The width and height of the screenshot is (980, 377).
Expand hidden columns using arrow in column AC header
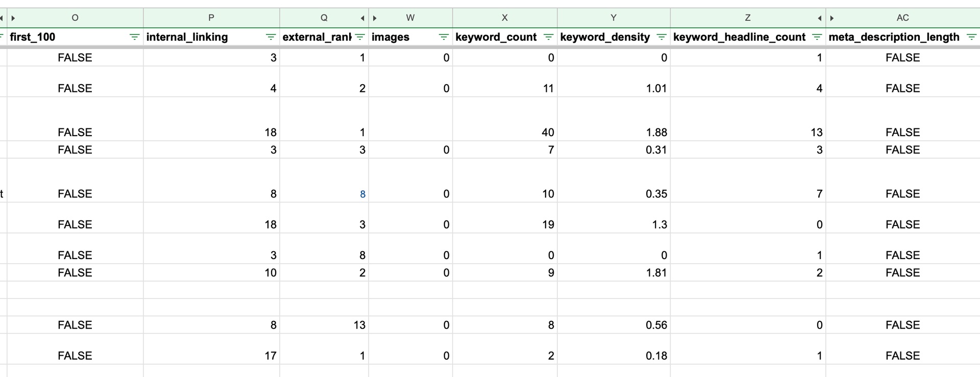[832, 18]
